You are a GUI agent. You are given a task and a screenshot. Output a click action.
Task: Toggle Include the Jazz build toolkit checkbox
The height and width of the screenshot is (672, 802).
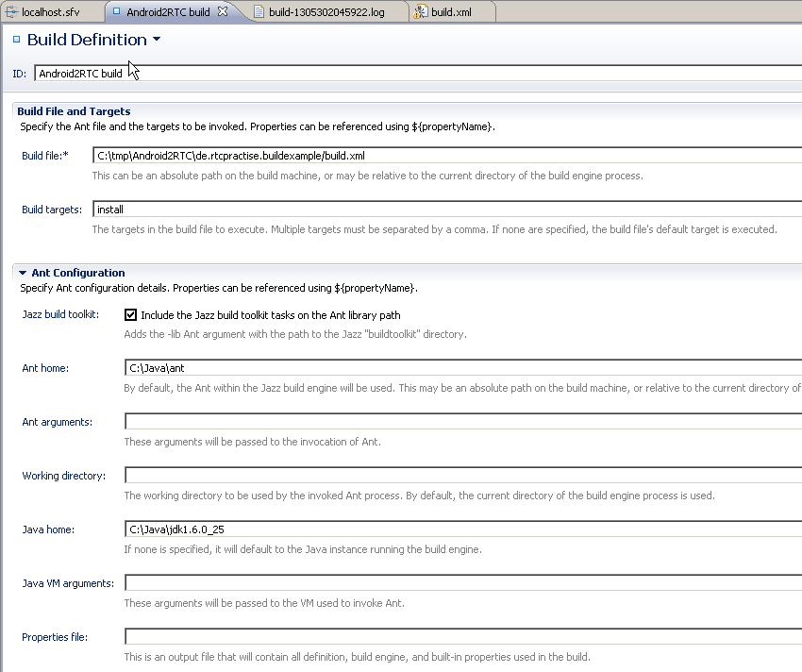click(131, 315)
